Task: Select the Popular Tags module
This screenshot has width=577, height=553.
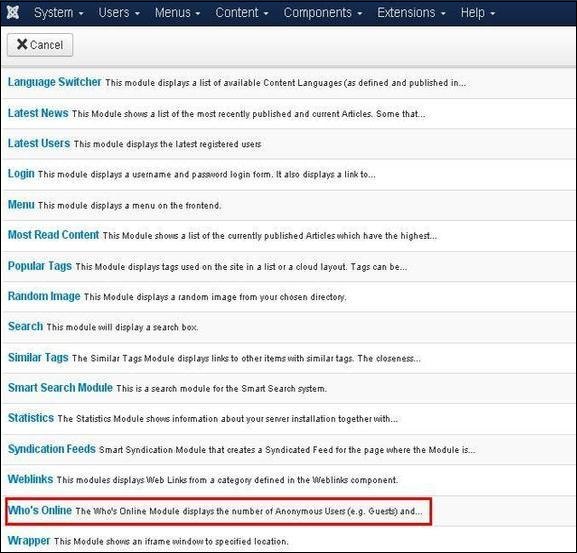Action: 40,266
